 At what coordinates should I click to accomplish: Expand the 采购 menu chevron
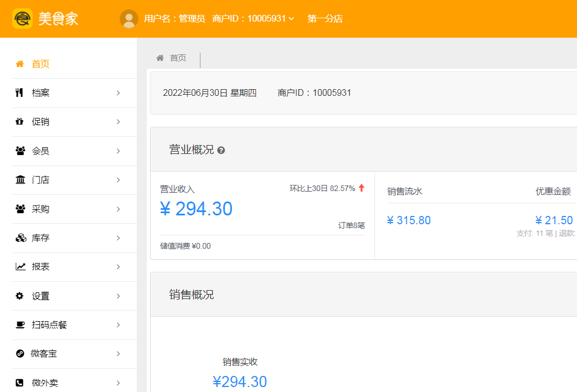click(x=118, y=209)
